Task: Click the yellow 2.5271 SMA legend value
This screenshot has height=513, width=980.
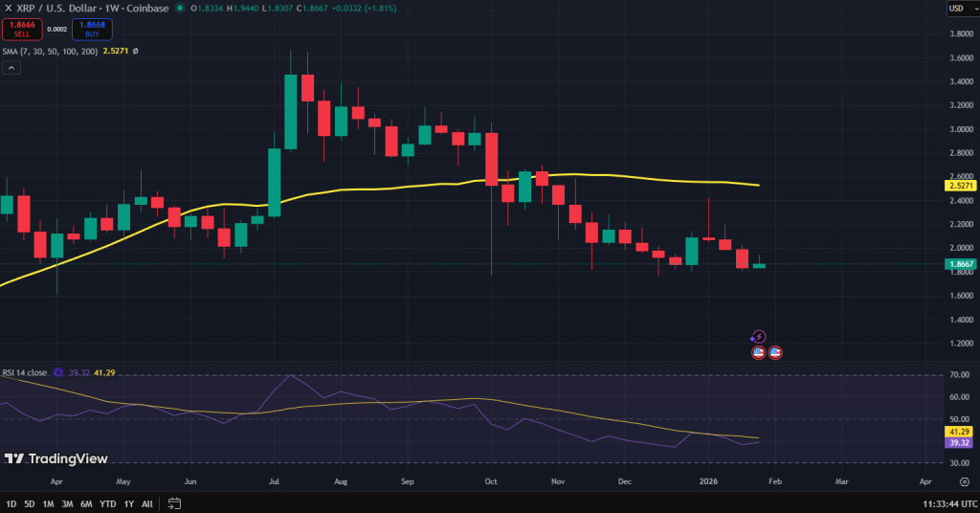Action: pos(115,52)
